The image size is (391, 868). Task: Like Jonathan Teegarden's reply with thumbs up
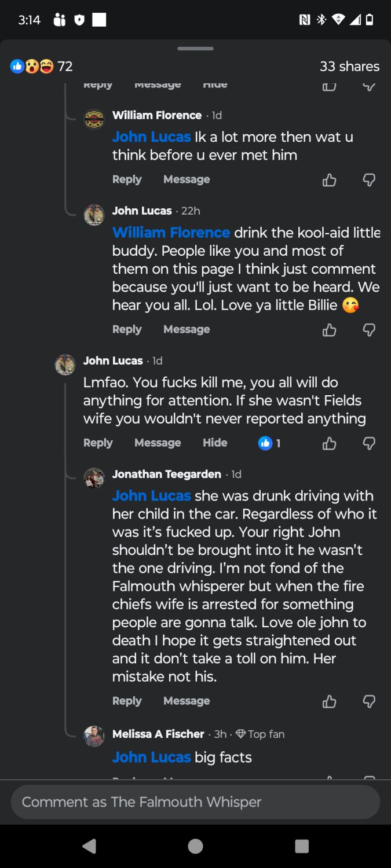tap(329, 701)
